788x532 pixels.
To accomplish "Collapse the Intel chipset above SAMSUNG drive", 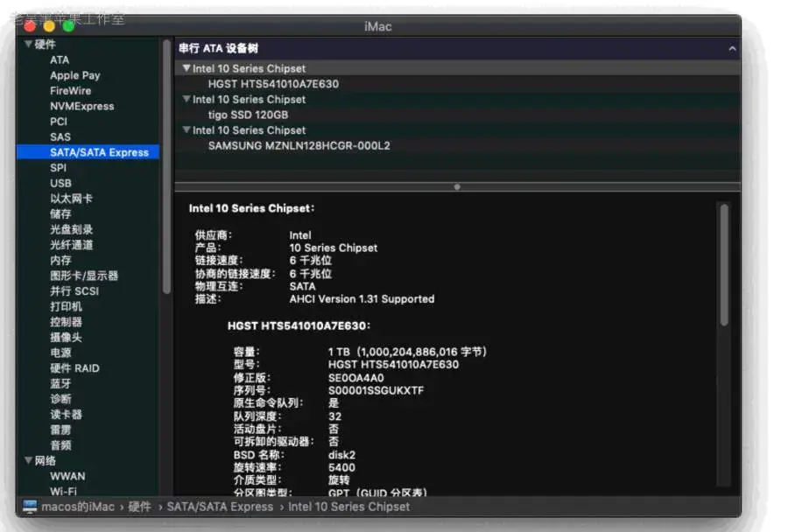I will point(186,129).
